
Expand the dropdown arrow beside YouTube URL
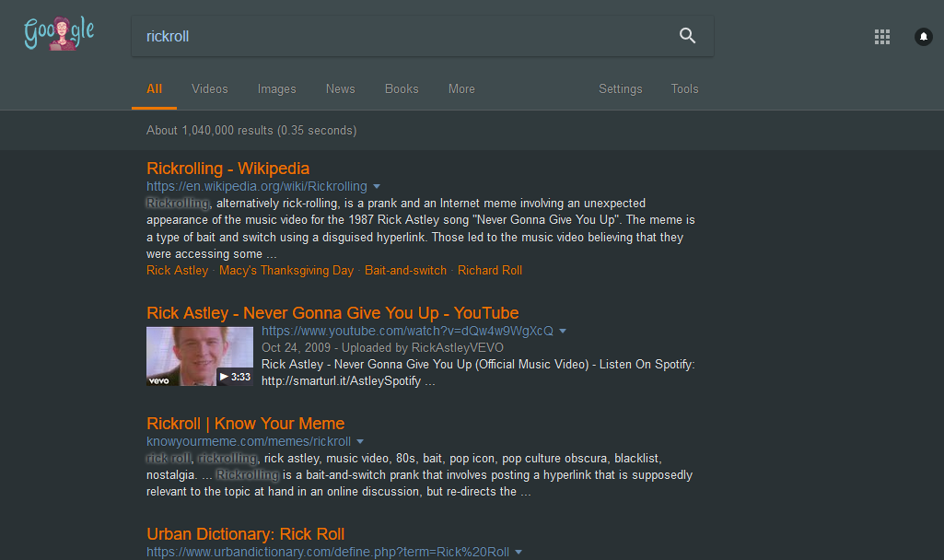click(563, 332)
